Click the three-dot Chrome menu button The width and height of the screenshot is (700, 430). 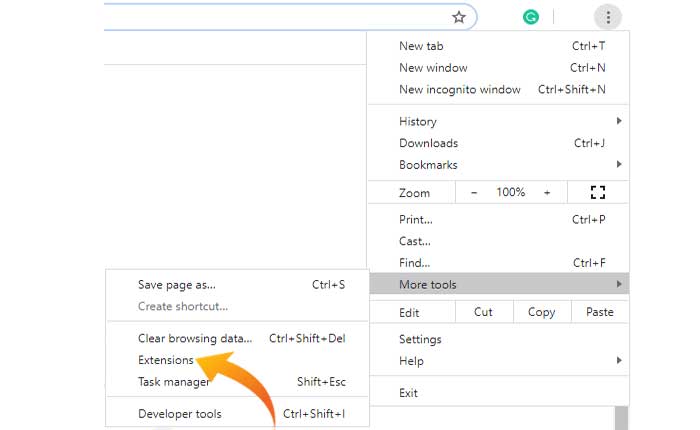pyautogui.click(x=608, y=17)
